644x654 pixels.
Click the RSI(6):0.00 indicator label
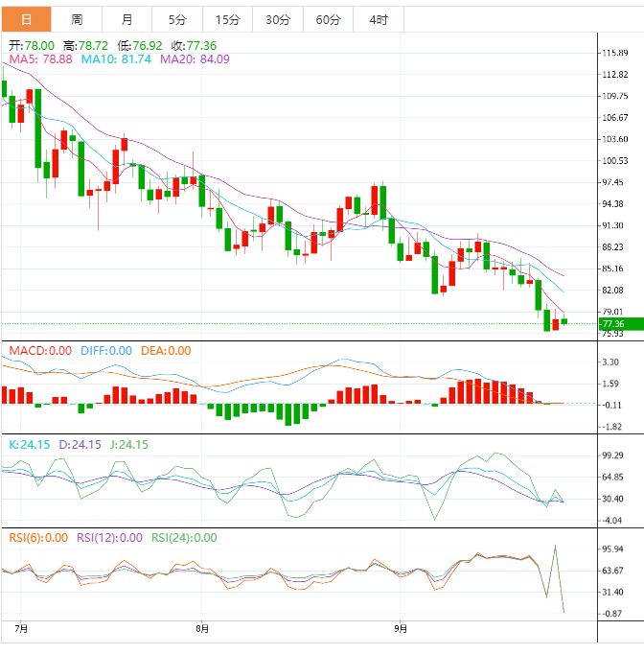pyautogui.click(x=38, y=538)
